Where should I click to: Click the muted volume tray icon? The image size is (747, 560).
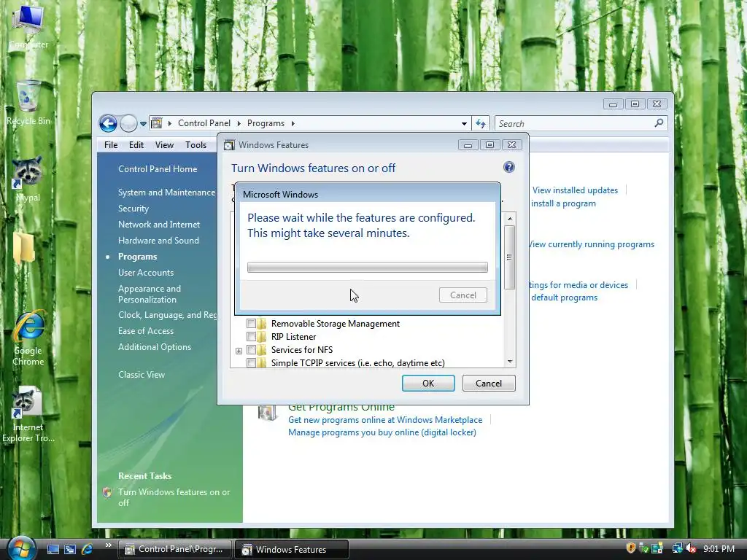pos(691,548)
